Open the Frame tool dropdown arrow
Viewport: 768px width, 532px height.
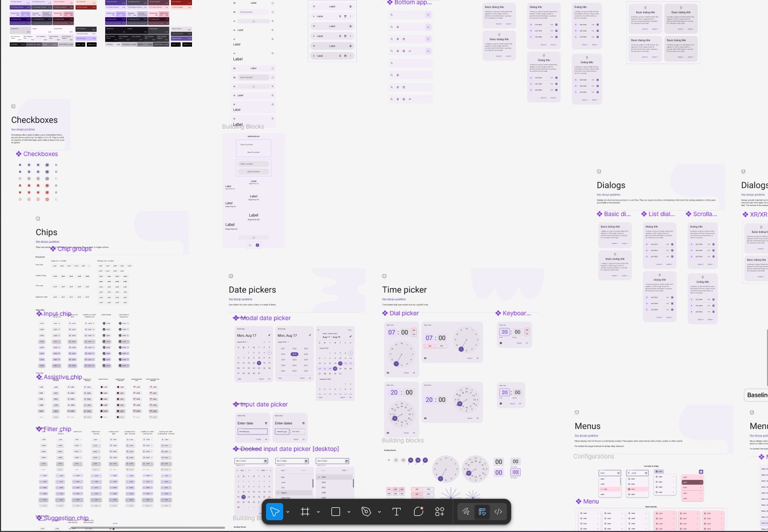(x=319, y=512)
